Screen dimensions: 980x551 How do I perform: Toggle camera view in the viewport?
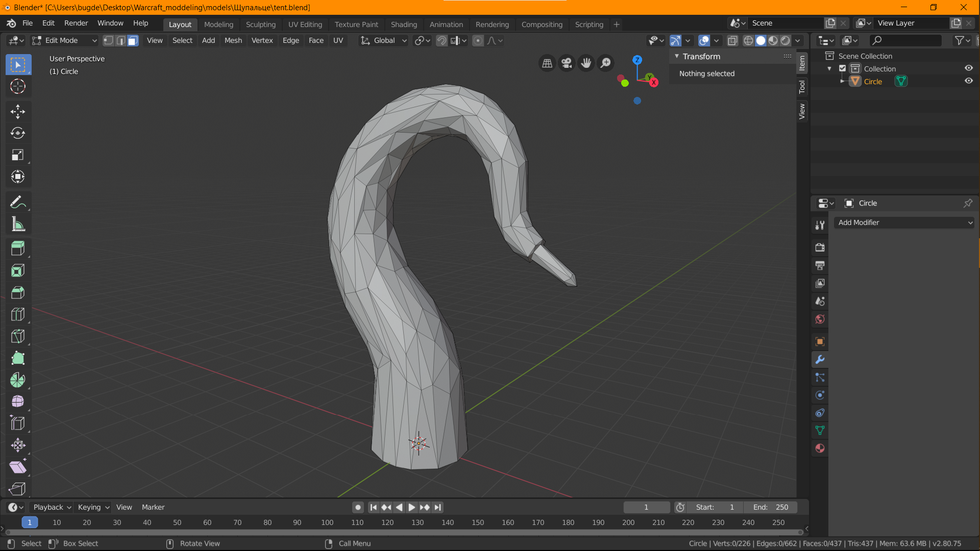point(567,63)
